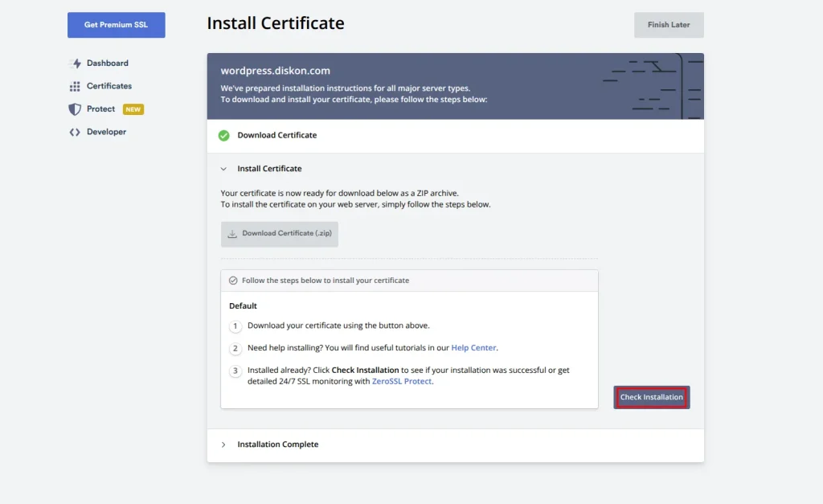Click the download arrow on the zip button

pyautogui.click(x=233, y=234)
